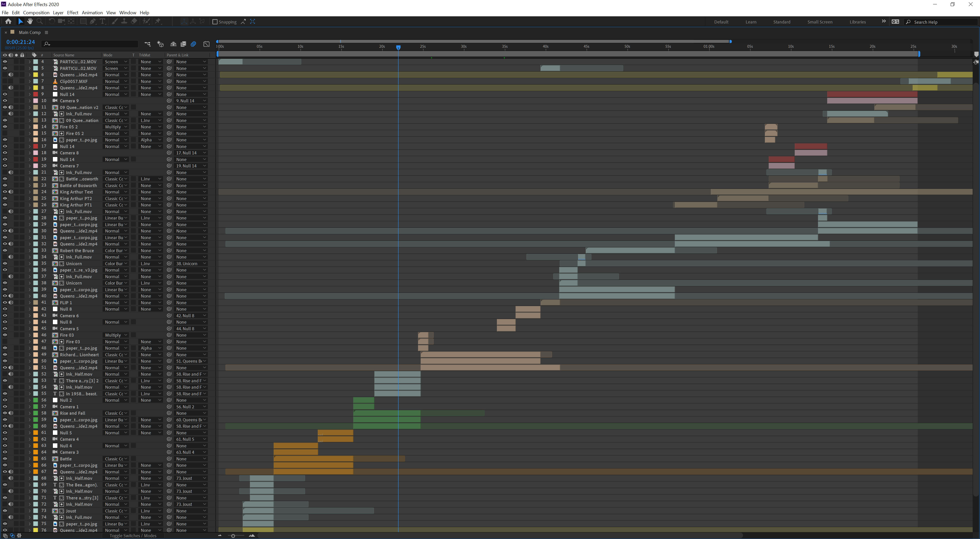The height and width of the screenshot is (539, 980).
Task: Select the Unified Camera tool
Action: click(x=61, y=22)
